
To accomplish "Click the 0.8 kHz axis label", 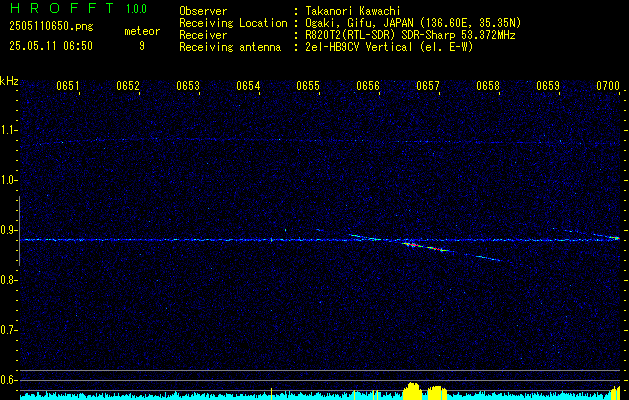I will (x=8, y=280).
